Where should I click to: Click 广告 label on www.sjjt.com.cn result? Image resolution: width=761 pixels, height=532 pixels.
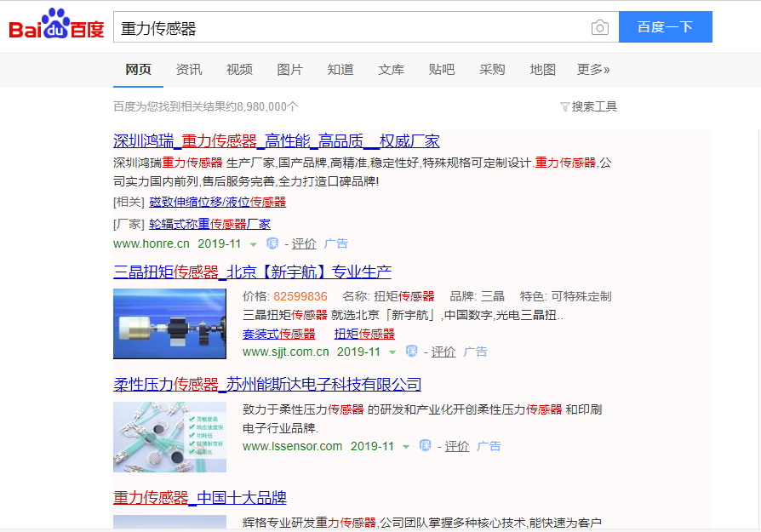tap(475, 352)
